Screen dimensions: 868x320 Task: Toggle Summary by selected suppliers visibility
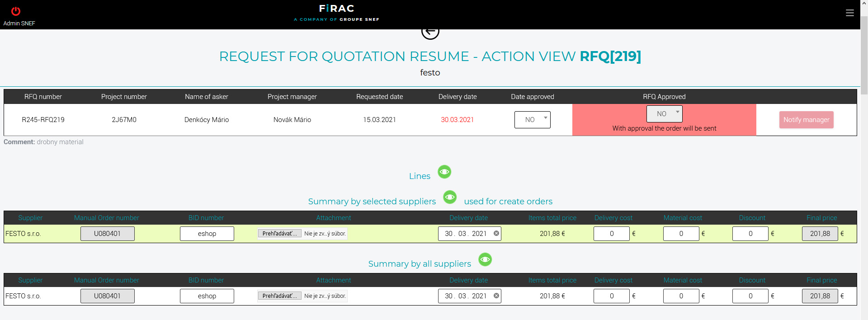(450, 197)
